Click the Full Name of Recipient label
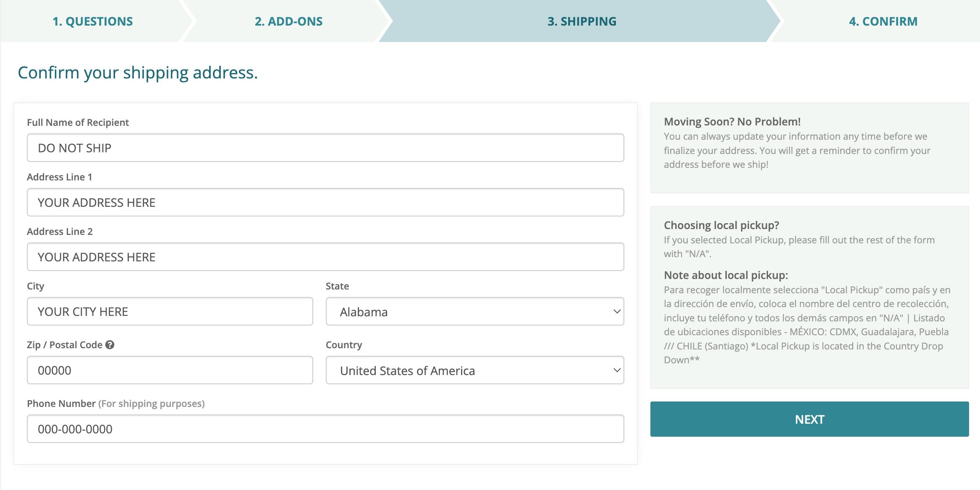980x490 pixels. tap(78, 122)
